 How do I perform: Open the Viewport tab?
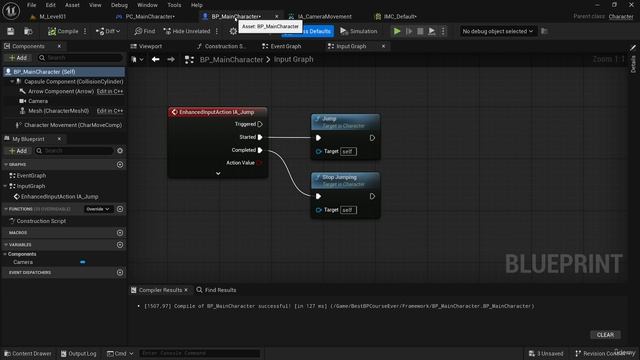pos(150,47)
